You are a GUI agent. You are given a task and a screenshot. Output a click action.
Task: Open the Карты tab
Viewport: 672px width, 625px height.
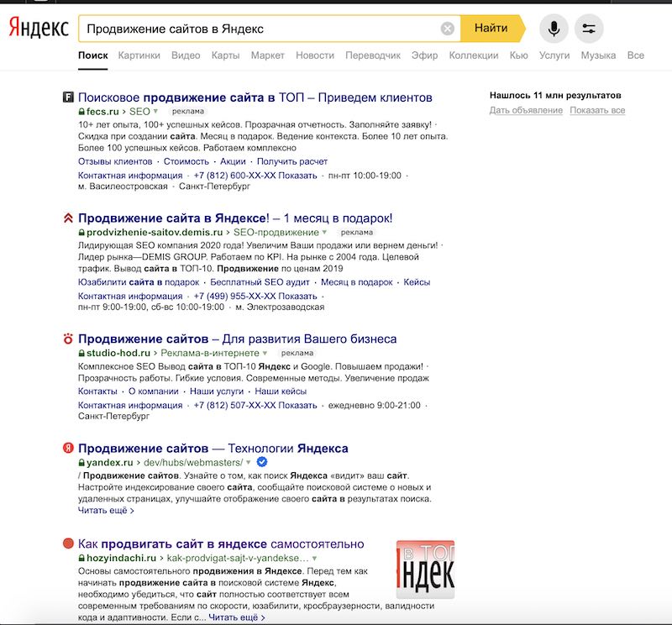point(225,55)
